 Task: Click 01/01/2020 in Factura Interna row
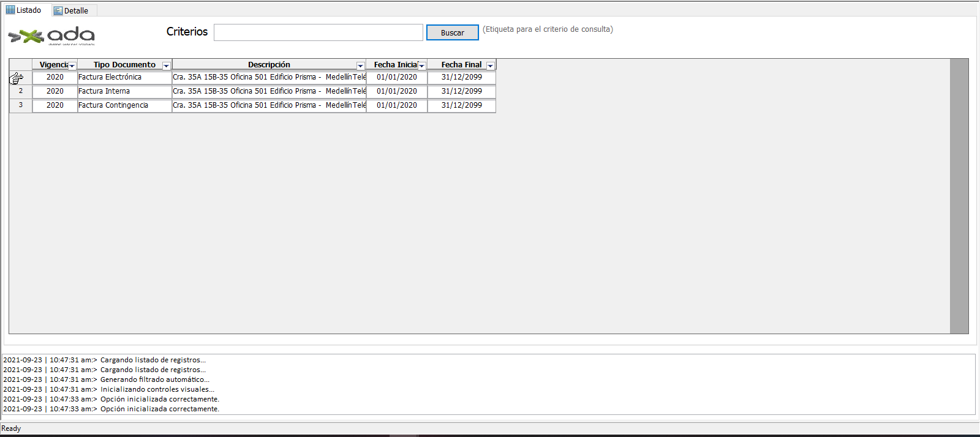click(x=396, y=91)
